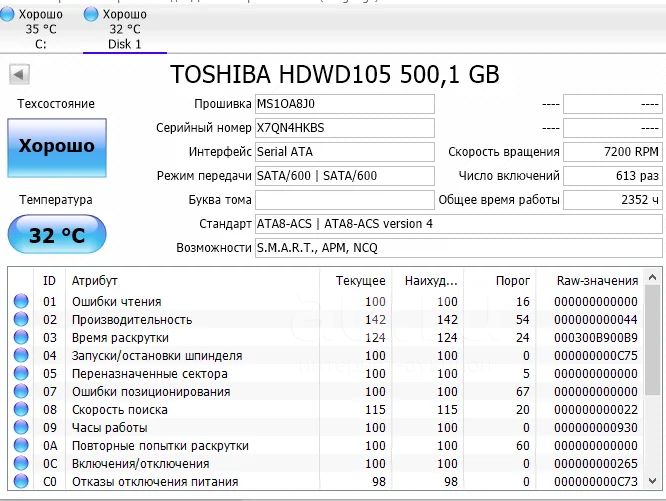
Task: Click the Raw-значения column header
Action: click(x=590, y=281)
